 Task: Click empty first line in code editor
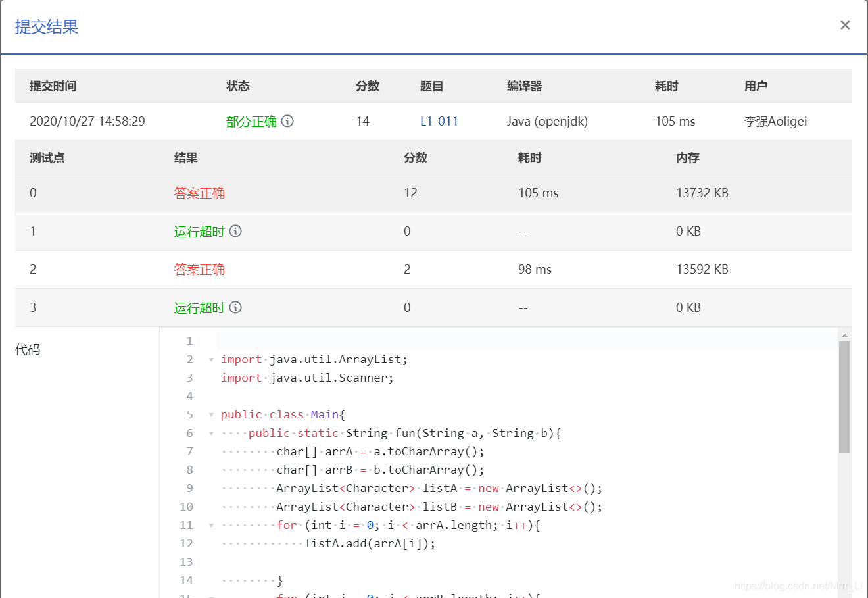[526, 341]
